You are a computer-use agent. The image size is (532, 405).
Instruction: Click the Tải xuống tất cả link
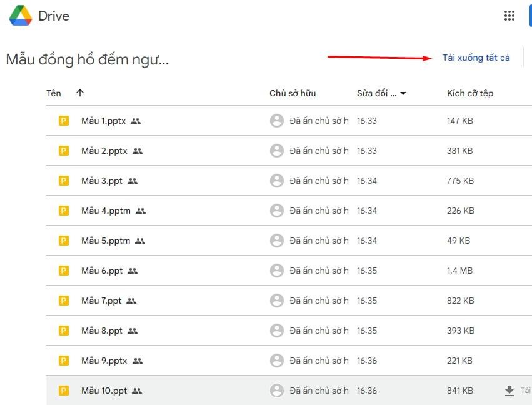coord(477,57)
